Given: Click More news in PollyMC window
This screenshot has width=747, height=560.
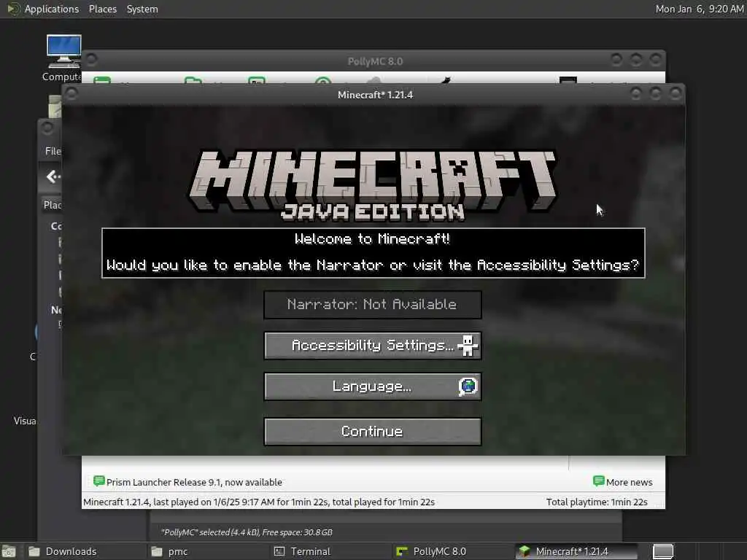Looking at the screenshot, I should click(x=629, y=483).
